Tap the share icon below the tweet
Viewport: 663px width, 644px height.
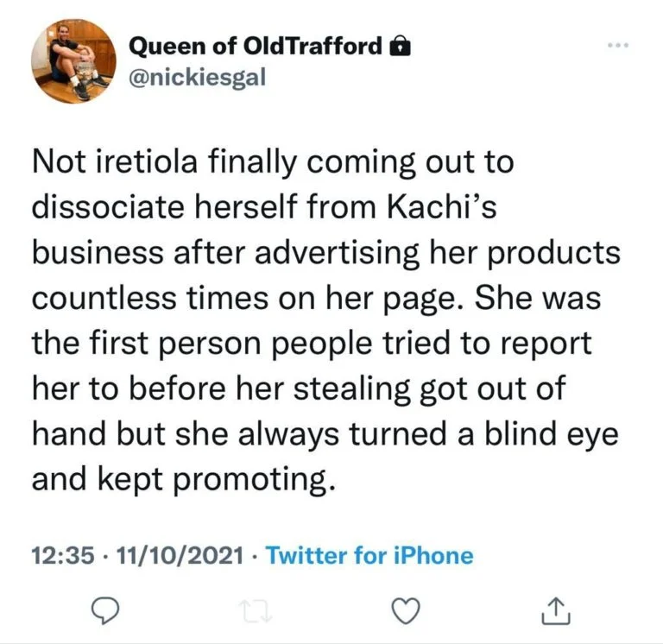[x=556, y=609]
